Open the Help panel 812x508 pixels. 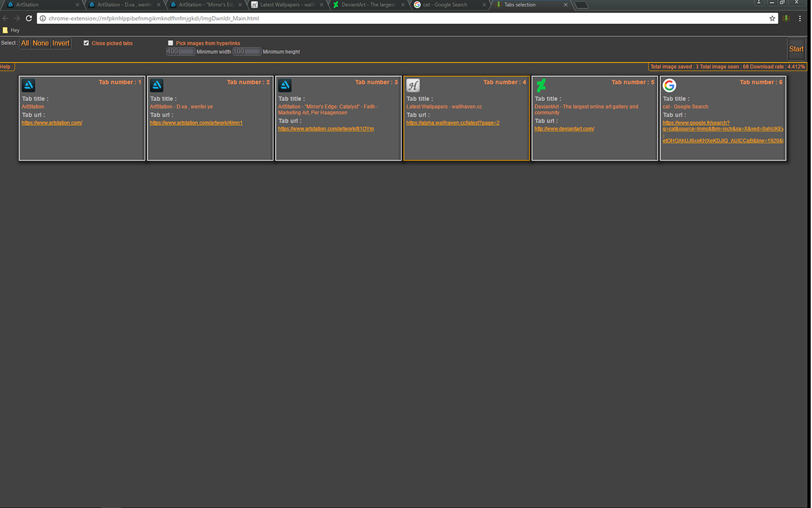click(6, 67)
